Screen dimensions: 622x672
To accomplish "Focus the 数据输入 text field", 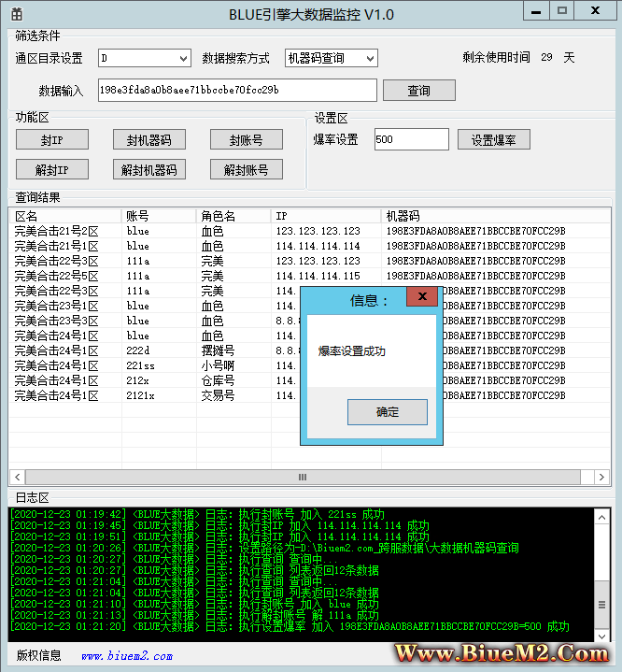I will click(235, 91).
